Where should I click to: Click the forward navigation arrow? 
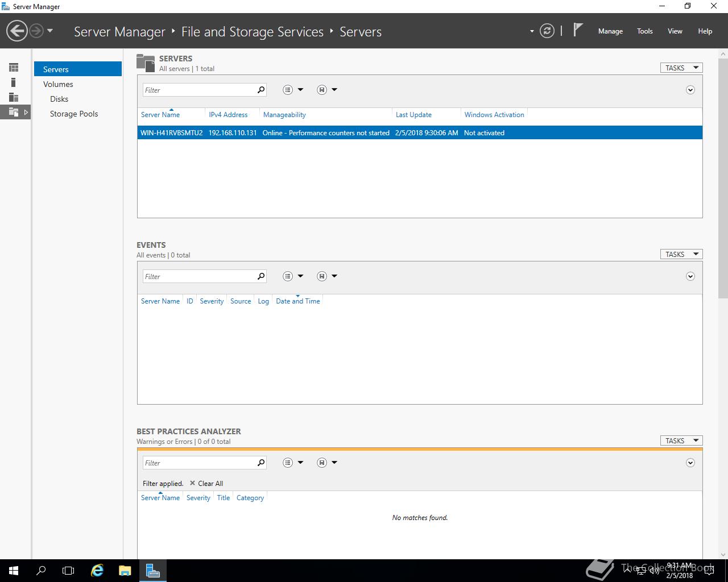tap(36, 31)
